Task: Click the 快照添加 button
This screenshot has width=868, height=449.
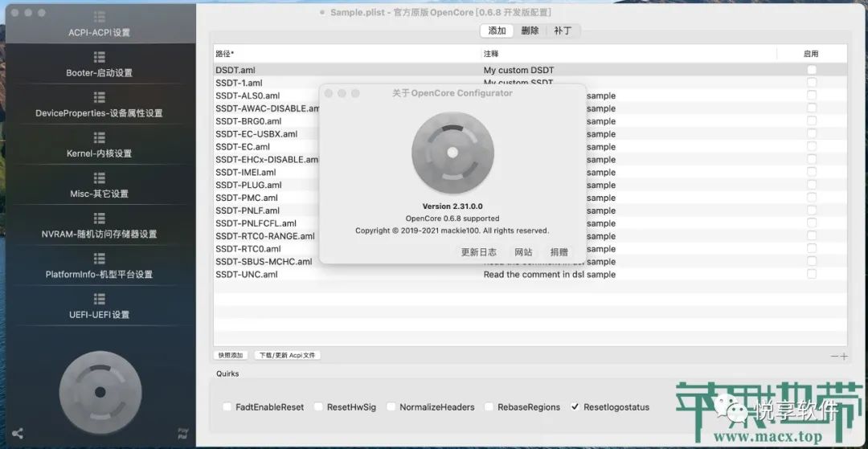Action: (x=231, y=355)
